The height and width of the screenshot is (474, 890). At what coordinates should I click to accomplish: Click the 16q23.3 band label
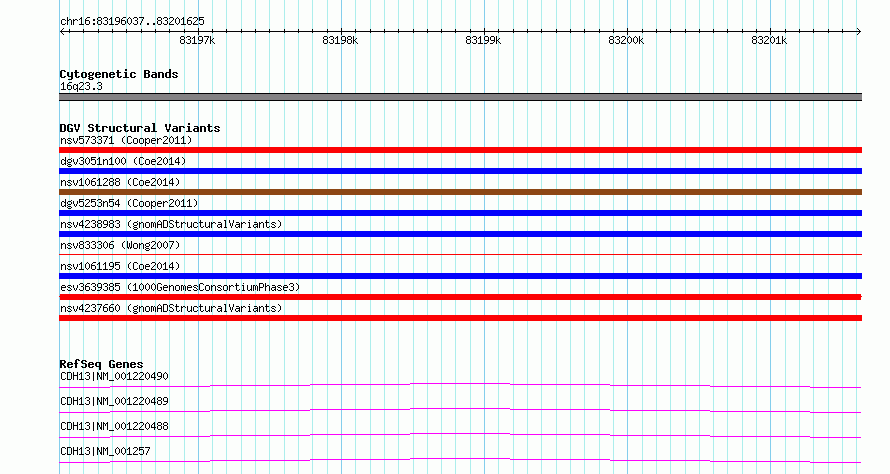point(81,86)
